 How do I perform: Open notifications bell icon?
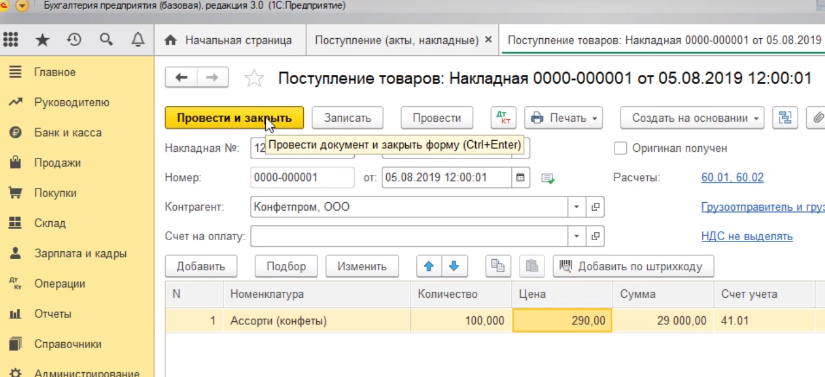(138, 40)
